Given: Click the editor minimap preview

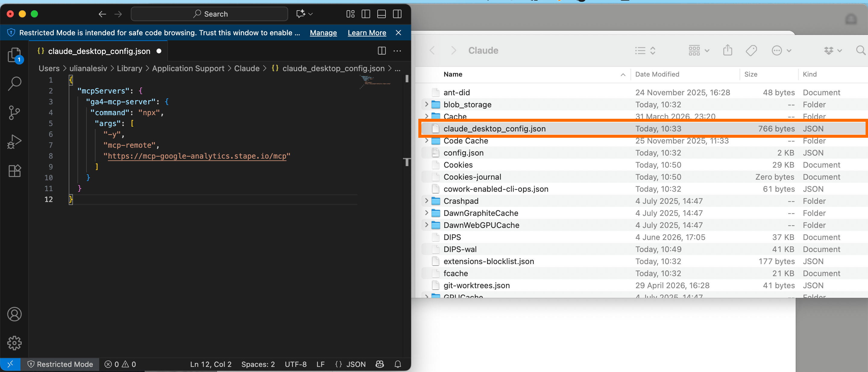Looking at the screenshot, I should point(376,82).
